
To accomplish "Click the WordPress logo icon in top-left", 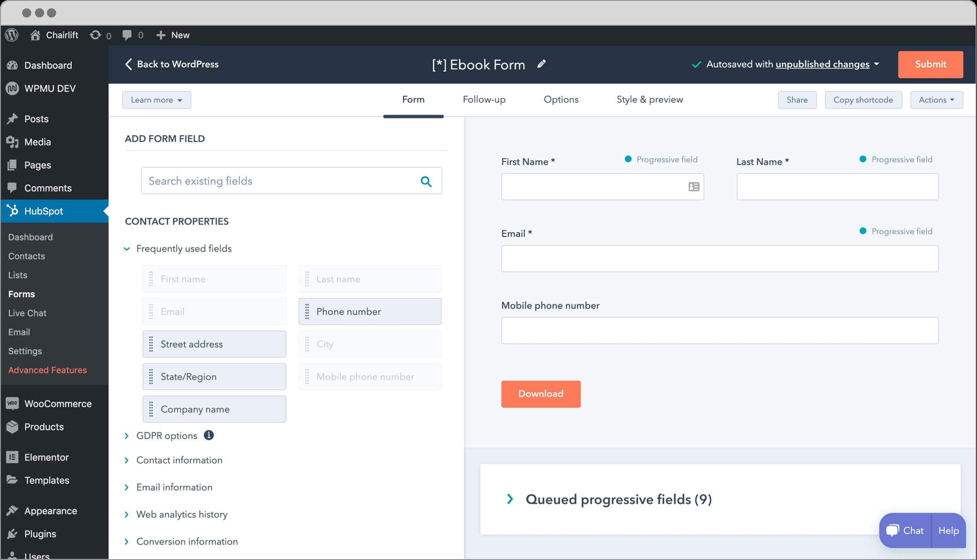I will pyautogui.click(x=12, y=35).
